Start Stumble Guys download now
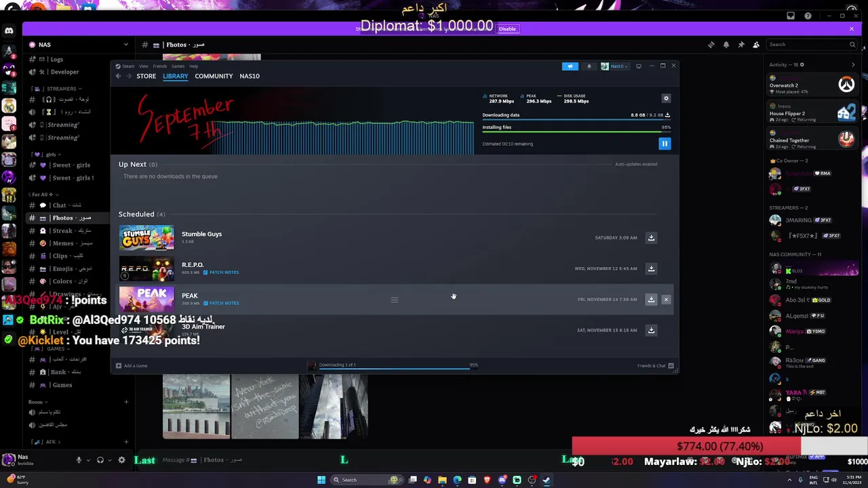This screenshot has width=868, height=488. tap(651, 238)
